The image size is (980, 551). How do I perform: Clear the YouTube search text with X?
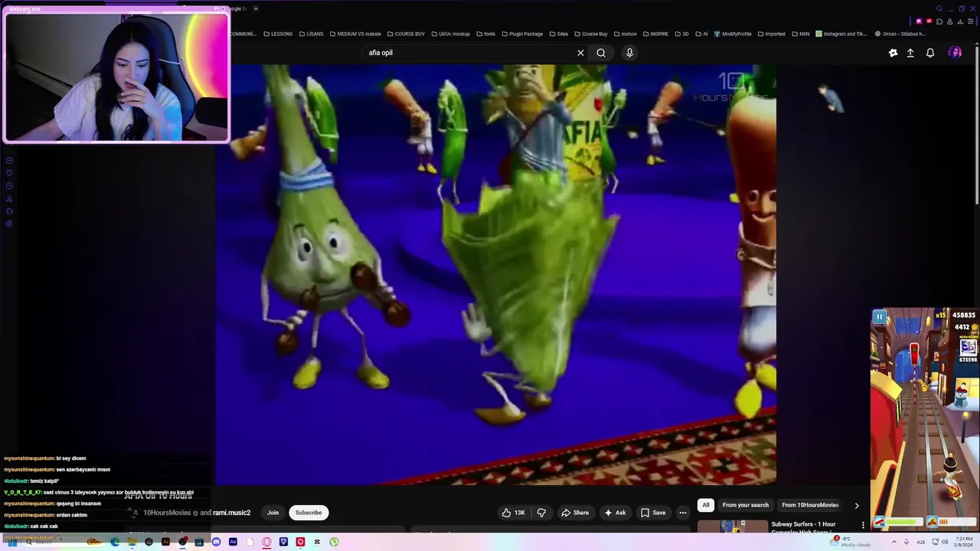pos(580,53)
